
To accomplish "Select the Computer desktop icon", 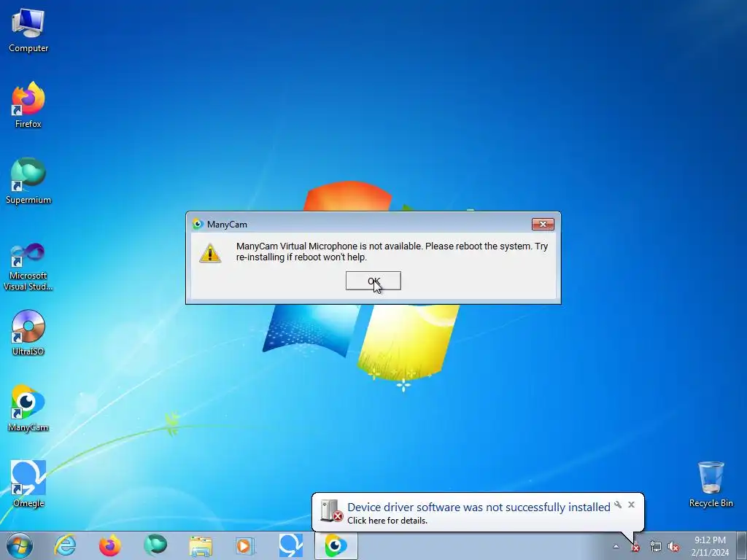I will click(x=28, y=31).
